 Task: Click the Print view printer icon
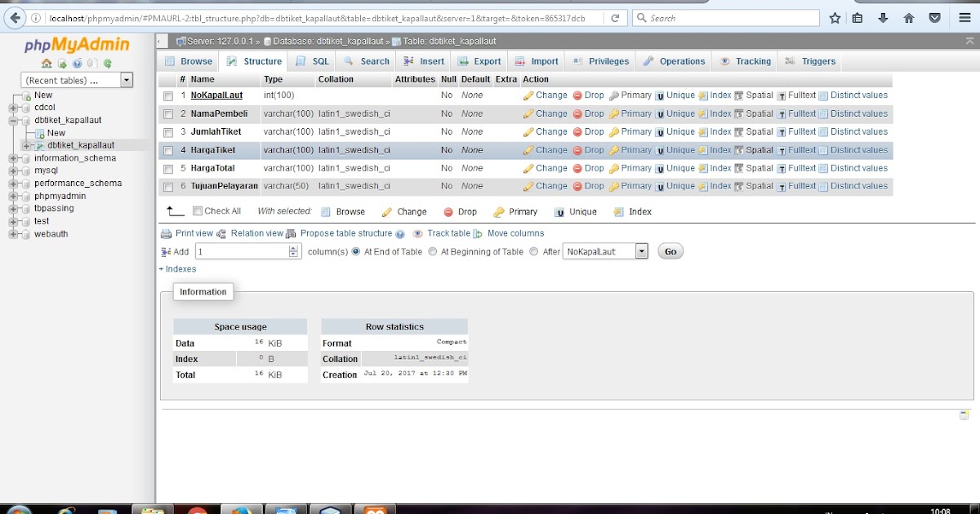click(167, 234)
